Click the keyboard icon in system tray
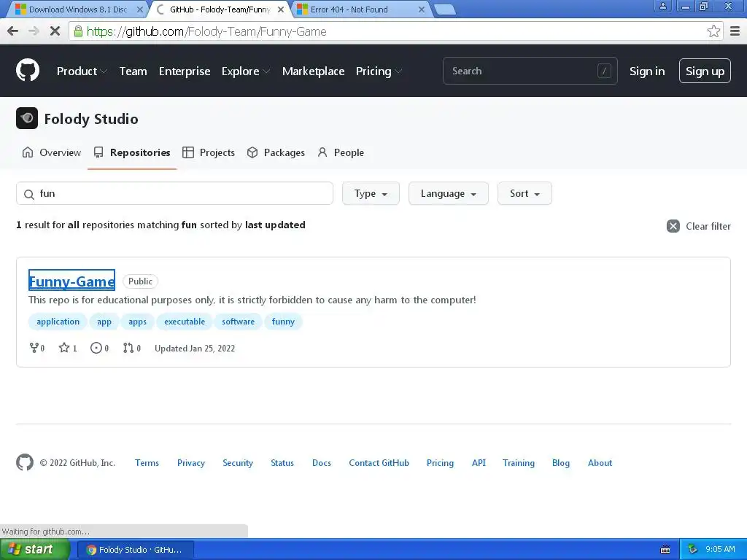Image resolution: width=747 pixels, height=560 pixels. point(665,550)
